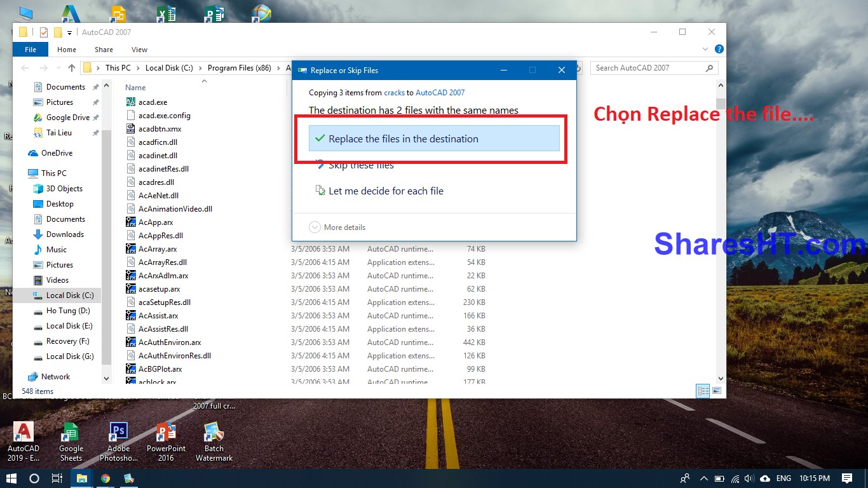Click the Explorer Help question mark icon
868x488 pixels.
[719, 49]
